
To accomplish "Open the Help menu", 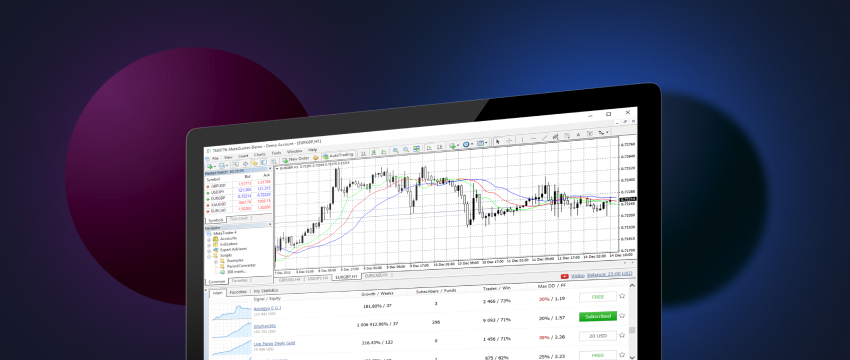I will 313,150.
